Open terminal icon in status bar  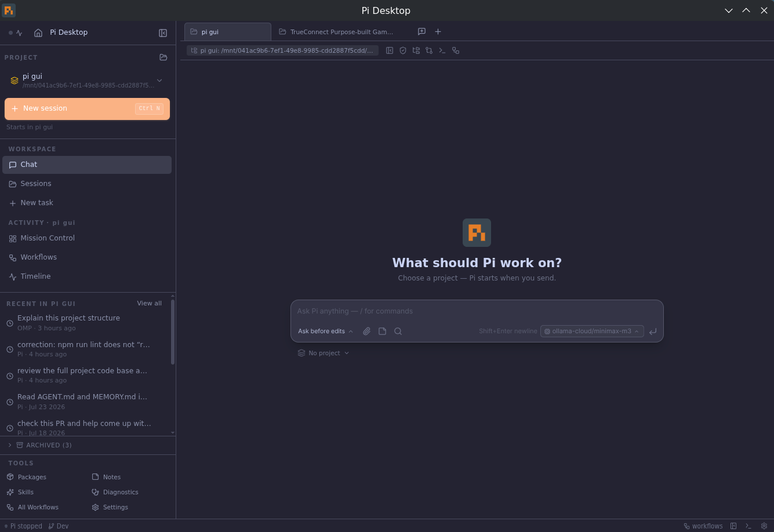(748, 526)
